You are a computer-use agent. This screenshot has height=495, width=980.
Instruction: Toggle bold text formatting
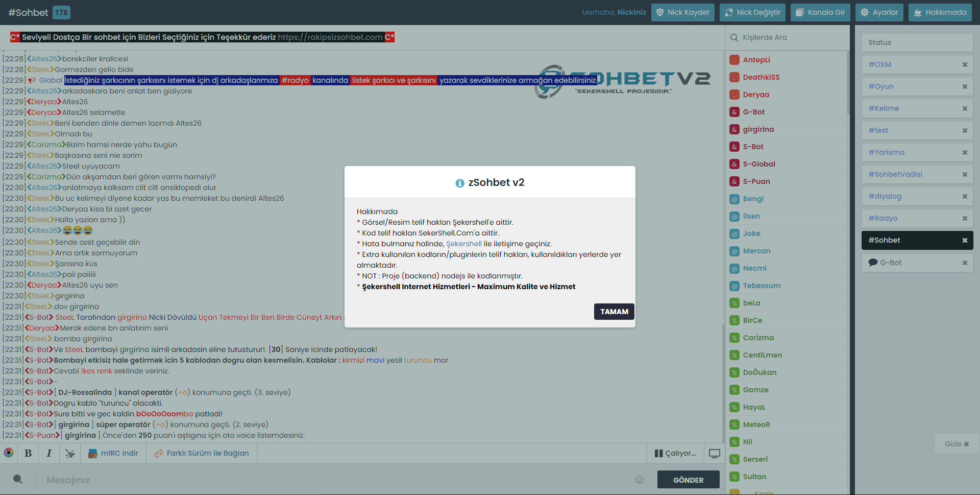(28, 453)
